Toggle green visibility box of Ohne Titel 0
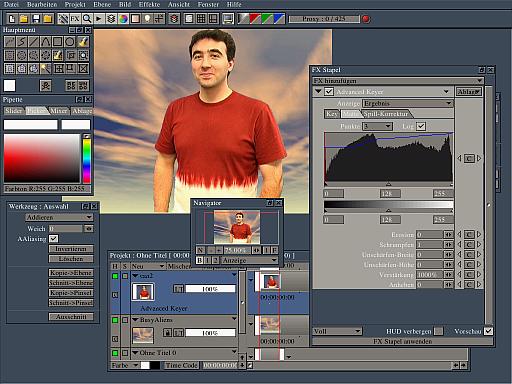The width and height of the screenshot is (512, 384). tap(115, 353)
